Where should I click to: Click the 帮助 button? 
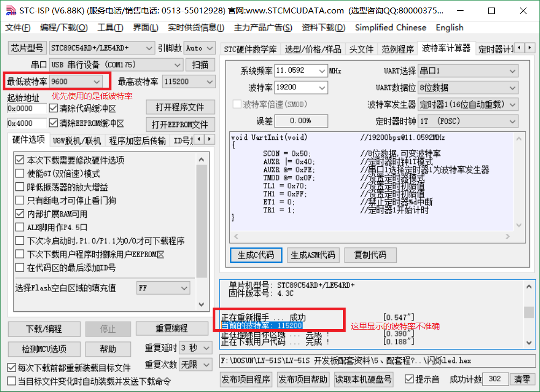108,350
